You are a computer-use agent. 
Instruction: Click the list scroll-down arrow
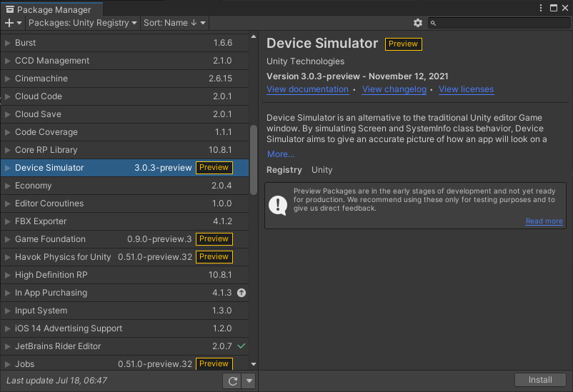click(x=254, y=364)
